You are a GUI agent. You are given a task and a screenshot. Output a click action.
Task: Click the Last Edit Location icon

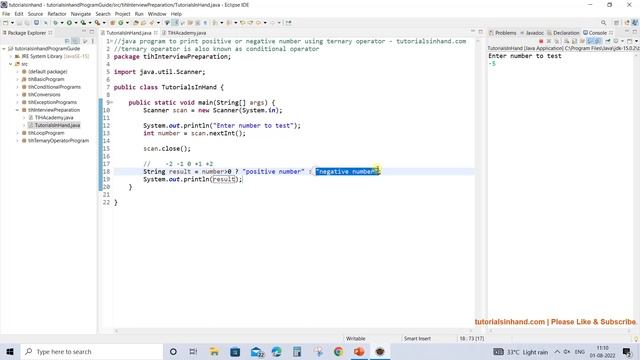242,23
